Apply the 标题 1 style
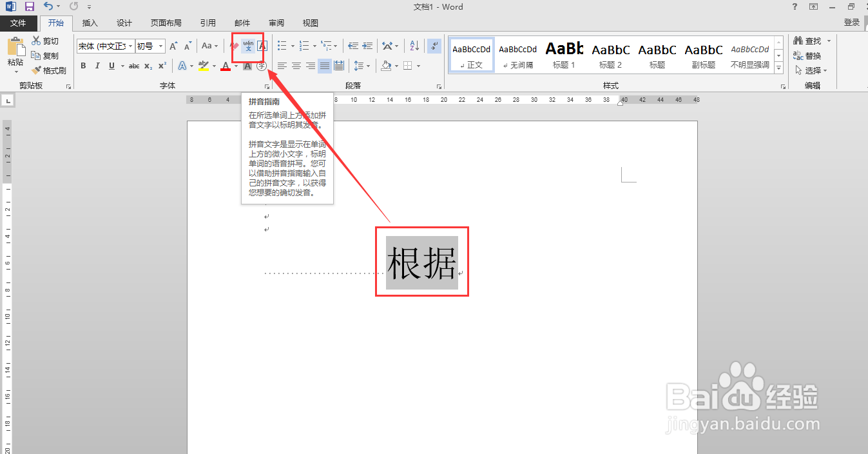 pos(564,54)
